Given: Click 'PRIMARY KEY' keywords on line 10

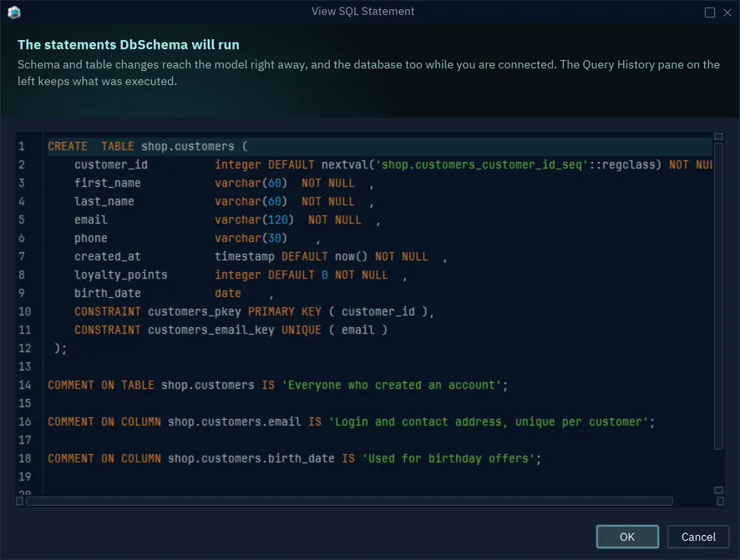Looking at the screenshot, I should pyautogui.click(x=285, y=311).
